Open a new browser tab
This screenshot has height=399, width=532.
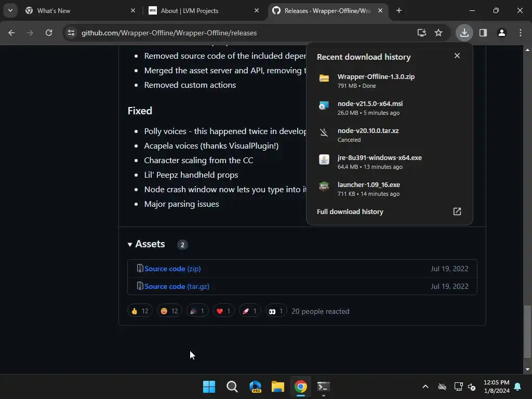(x=399, y=10)
